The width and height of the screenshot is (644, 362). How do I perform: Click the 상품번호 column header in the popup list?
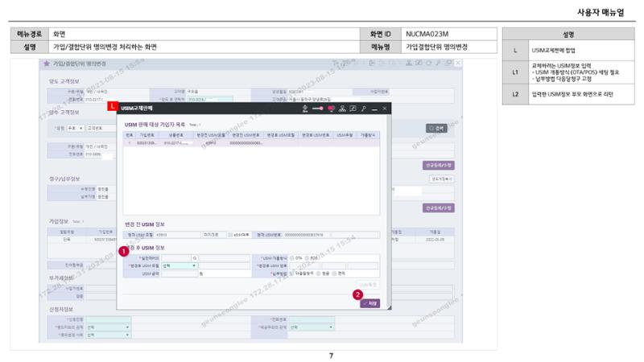175,135
